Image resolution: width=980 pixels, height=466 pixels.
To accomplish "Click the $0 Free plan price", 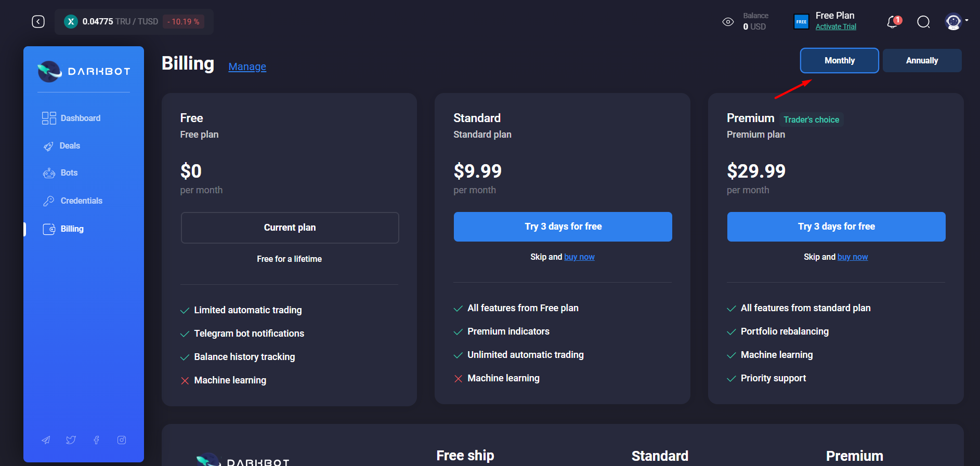I will pyautogui.click(x=191, y=171).
